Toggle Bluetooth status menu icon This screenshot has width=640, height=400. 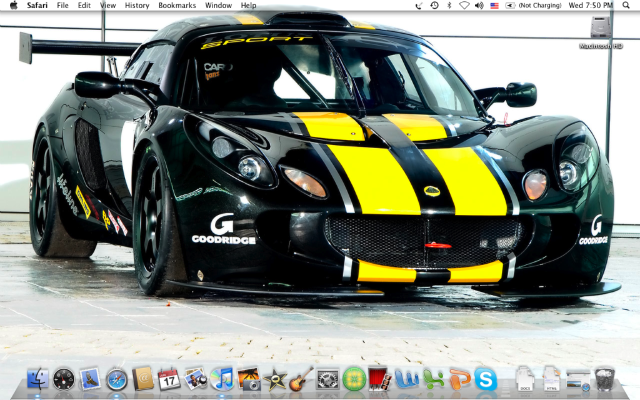(x=448, y=5)
